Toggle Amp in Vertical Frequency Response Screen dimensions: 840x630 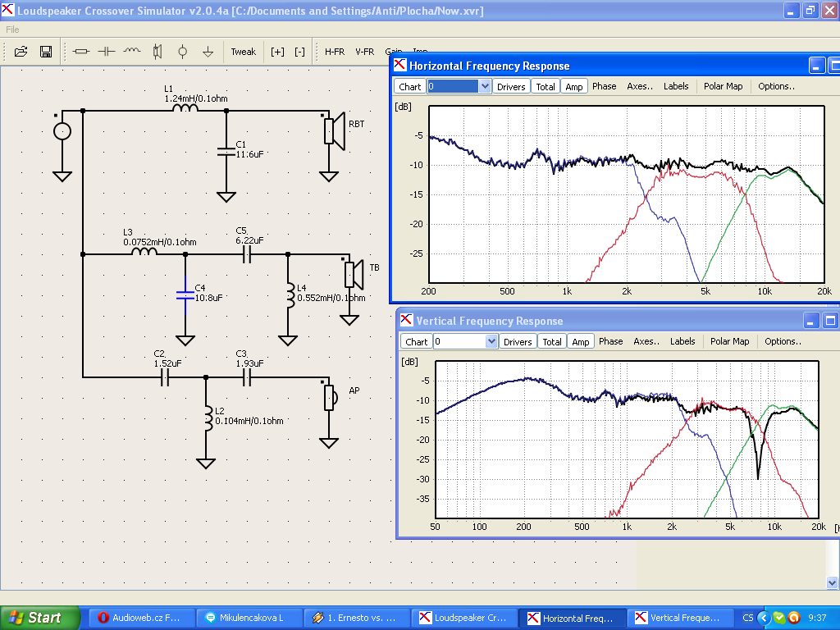click(580, 342)
